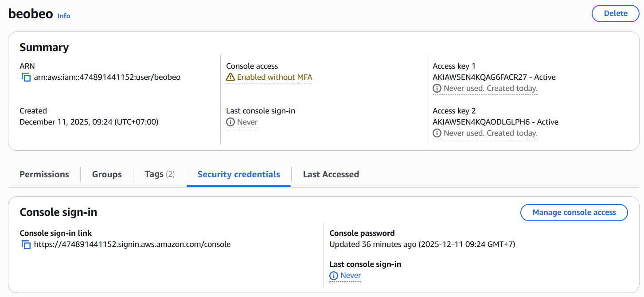Image resolution: width=644 pixels, height=297 pixels.
Task: Click Access key 1 'Never used. Created today.' text
Action: (x=490, y=89)
